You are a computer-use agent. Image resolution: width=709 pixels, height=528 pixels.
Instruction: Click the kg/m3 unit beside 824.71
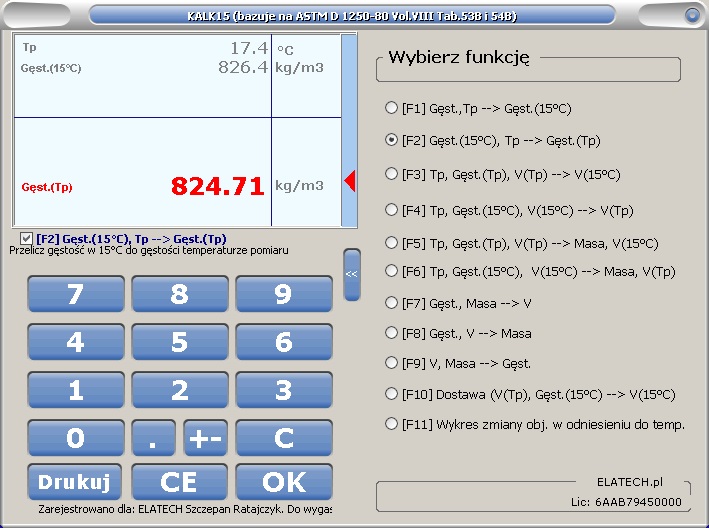pyautogui.click(x=299, y=186)
